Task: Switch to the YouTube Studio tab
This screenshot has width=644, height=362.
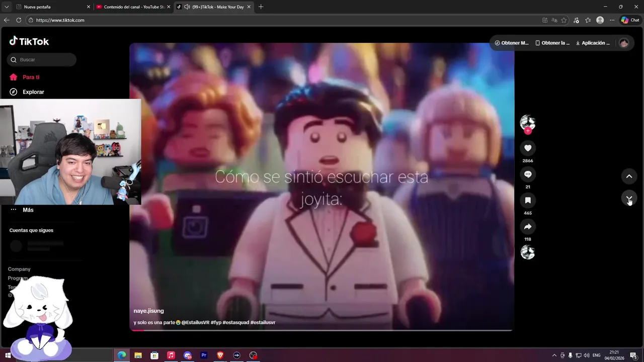Action: (134, 7)
